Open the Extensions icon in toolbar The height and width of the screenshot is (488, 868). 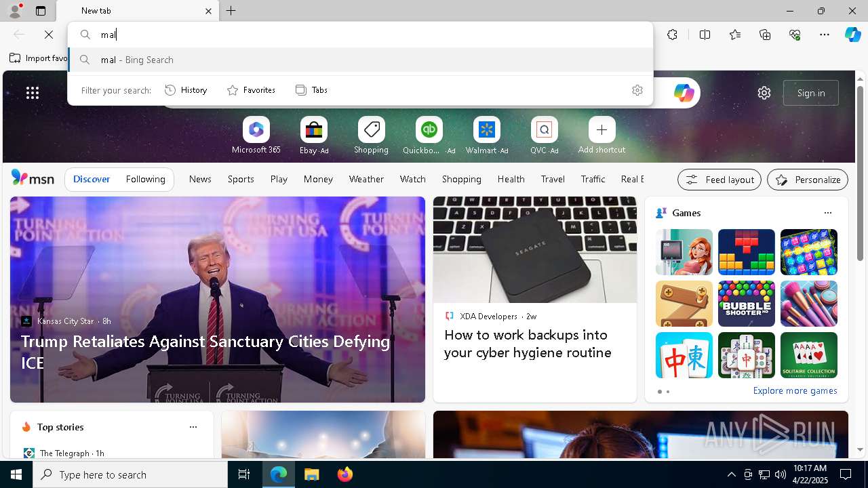tap(672, 35)
